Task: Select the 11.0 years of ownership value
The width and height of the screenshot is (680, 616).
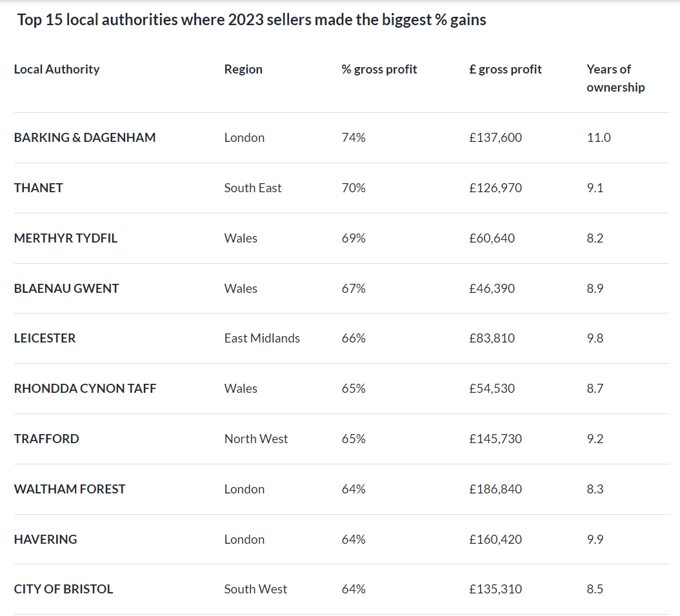Action: 599,137
